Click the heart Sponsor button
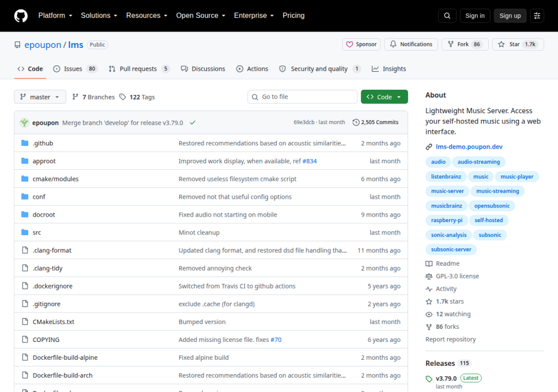This screenshot has height=392, width=558. click(361, 45)
